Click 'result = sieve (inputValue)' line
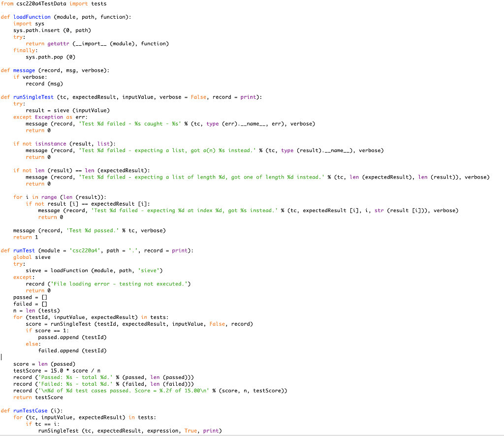The height and width of the screenshot is (436, 504). coord(67,111)
